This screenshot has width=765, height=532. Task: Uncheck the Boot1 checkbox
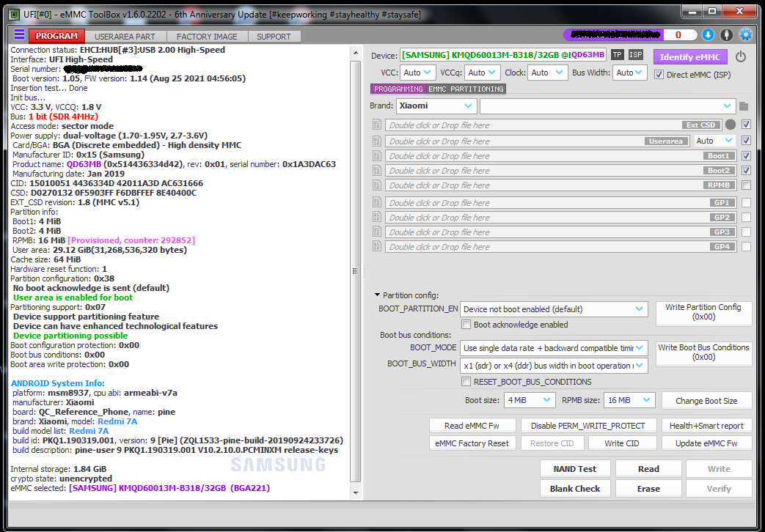(746, 155)
